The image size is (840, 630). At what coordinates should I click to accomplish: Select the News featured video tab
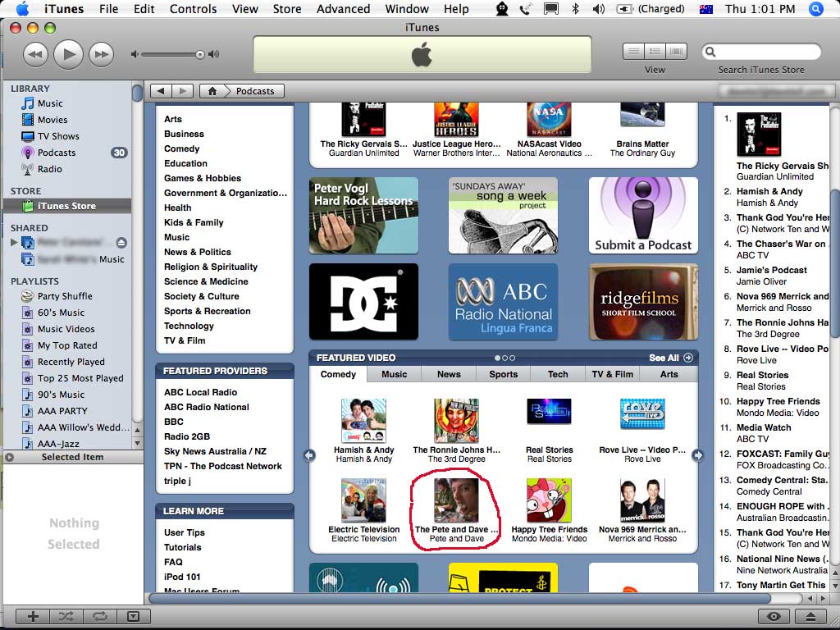(449, 374)
